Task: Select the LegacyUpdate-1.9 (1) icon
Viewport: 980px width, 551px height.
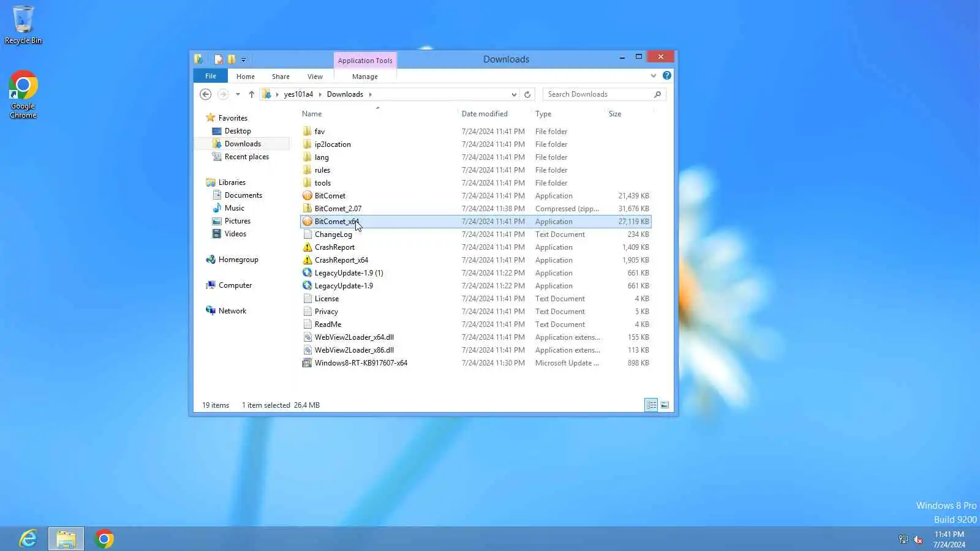Action: 307,273
